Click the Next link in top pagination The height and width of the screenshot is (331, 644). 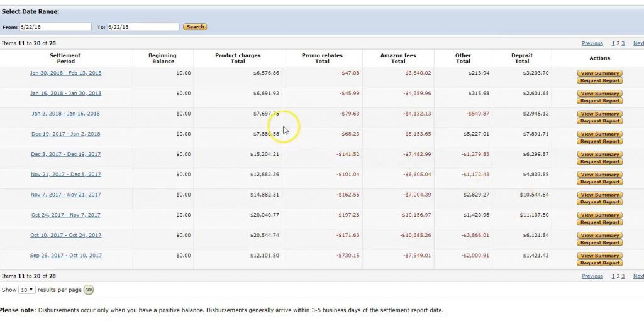coord(638,44)
